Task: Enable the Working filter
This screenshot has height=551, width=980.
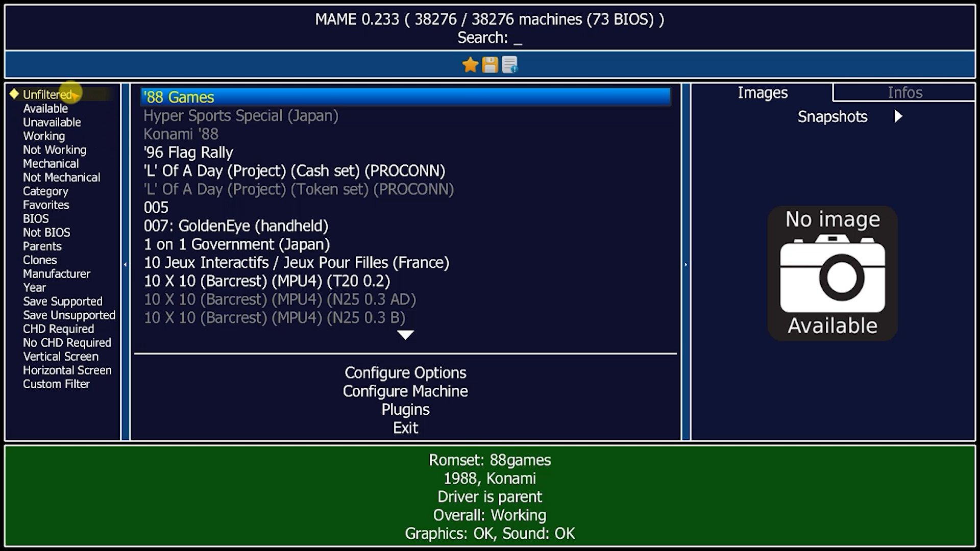Action: [x=43, y=136]
